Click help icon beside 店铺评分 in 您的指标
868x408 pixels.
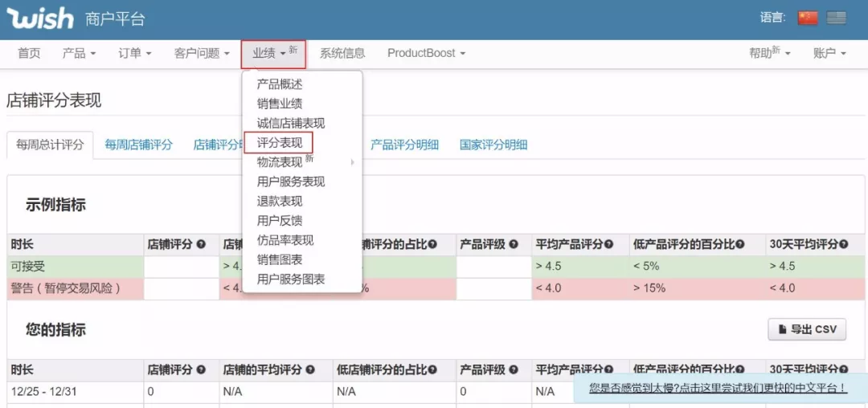coord(200,369)
